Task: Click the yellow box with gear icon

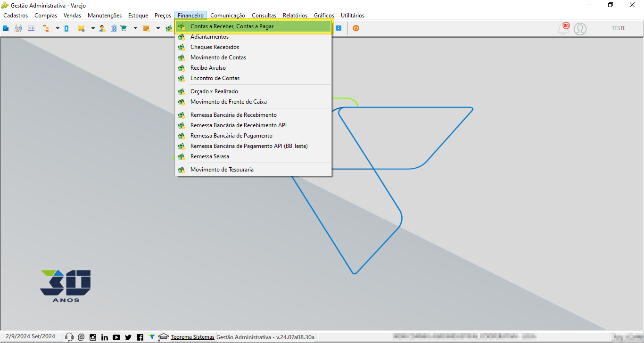Action: 81,28
